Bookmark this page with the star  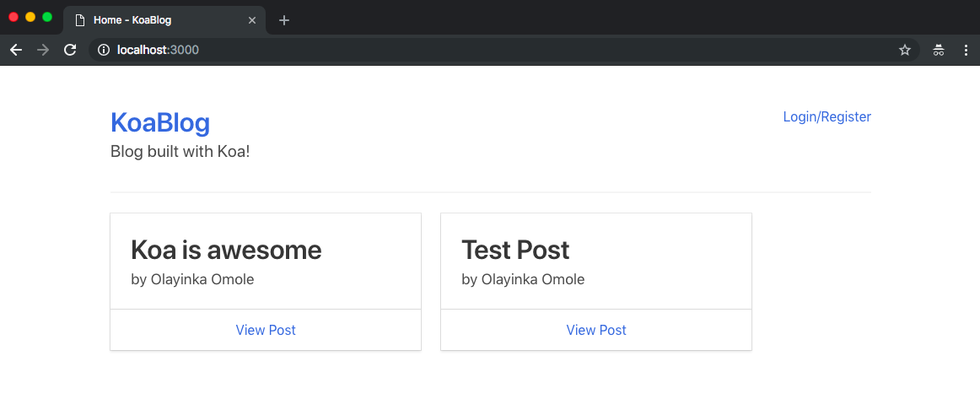point(905,51)
